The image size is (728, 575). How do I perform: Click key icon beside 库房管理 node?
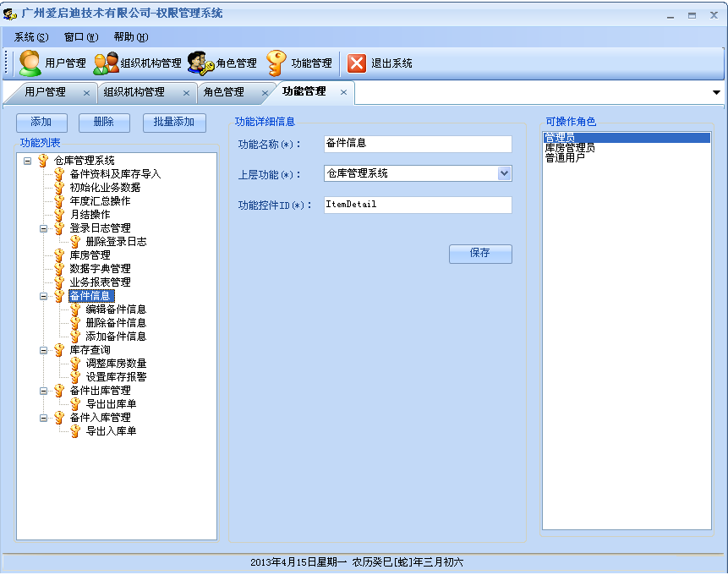59,255
